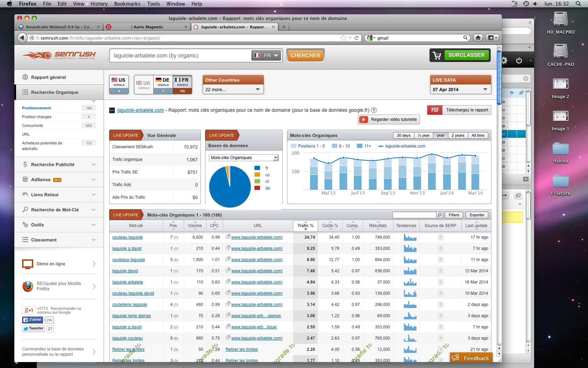Open the Mots-clés Organiques select box

coord(244,158)
